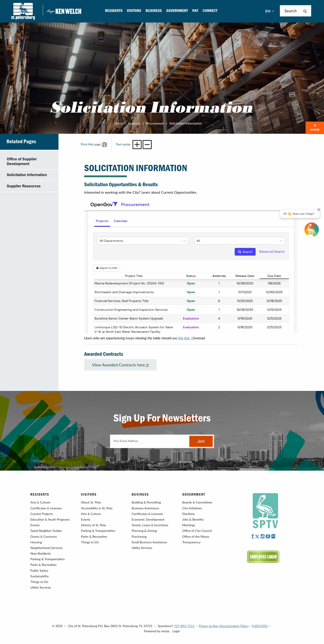This screenshot has height=644, width=324.
Task: Open the footer Login link
Action: tap(176, 631)
